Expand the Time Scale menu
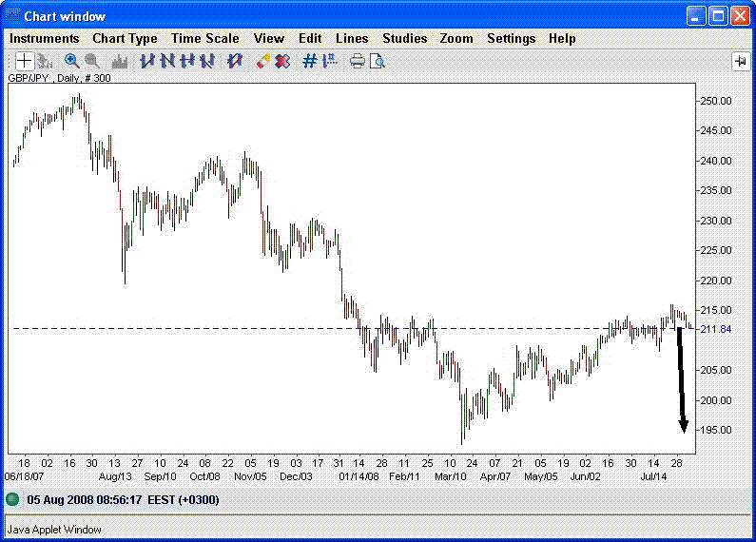This screenshot has width=756, height=542. pos(205,38)
